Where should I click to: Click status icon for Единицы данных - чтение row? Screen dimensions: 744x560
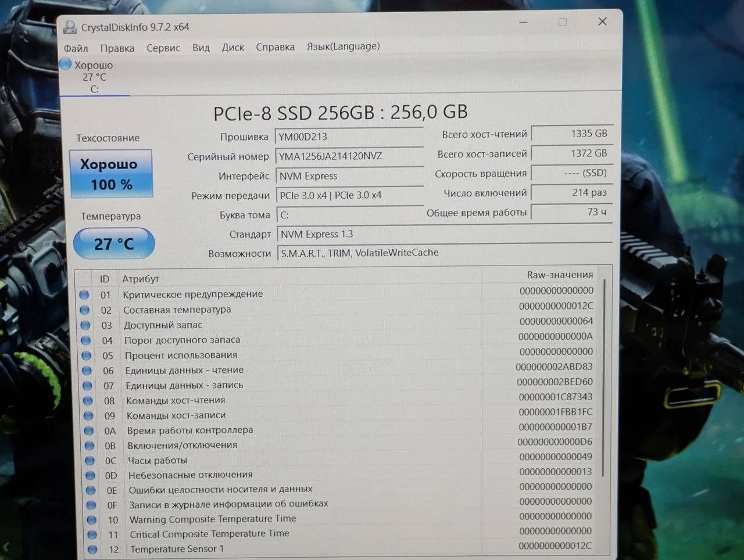(87, 371)
